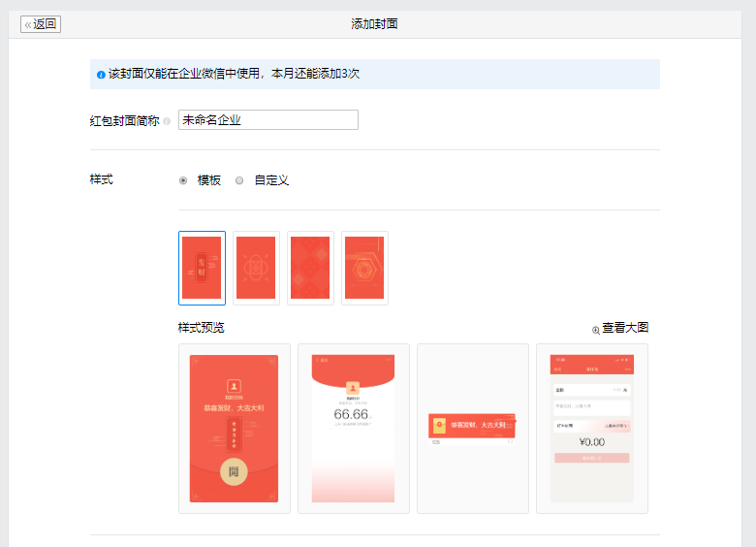Choose the first 发财 cover template
The image size is (756, 547).
[202, 268]
